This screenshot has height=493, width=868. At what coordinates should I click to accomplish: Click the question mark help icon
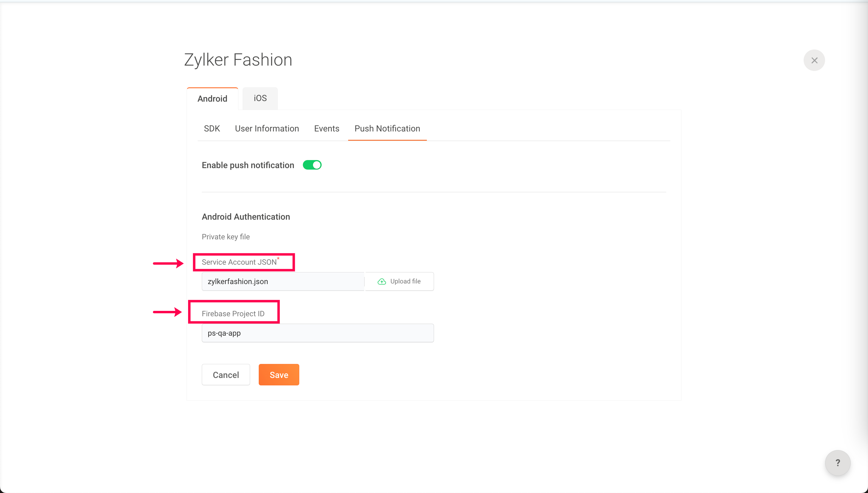[838, 463]
